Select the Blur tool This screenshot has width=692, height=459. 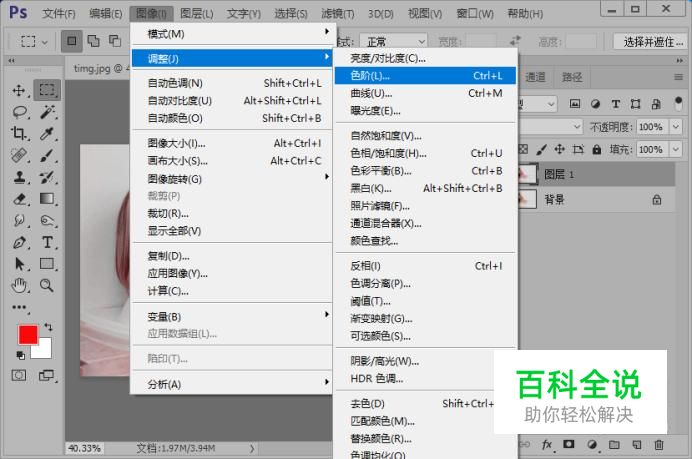[19, 220]
